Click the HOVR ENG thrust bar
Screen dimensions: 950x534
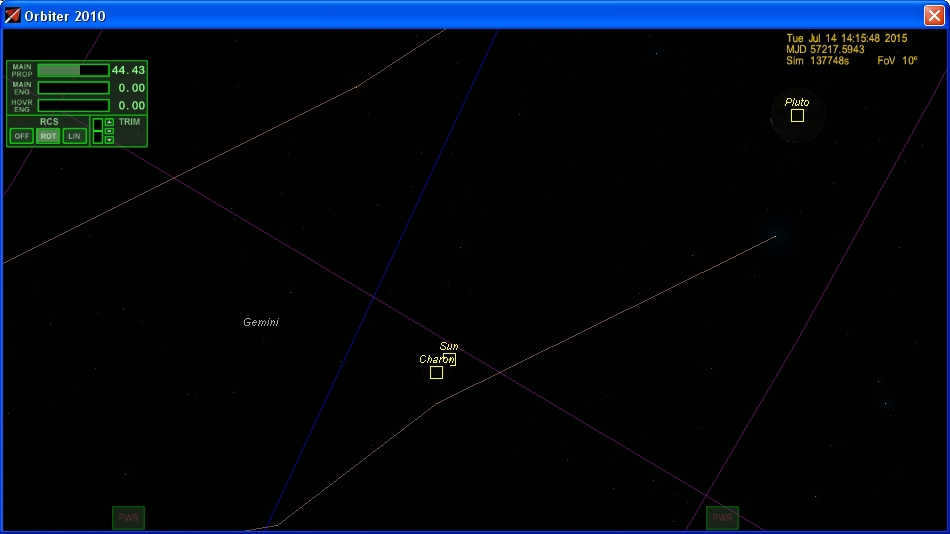point(73,105)
